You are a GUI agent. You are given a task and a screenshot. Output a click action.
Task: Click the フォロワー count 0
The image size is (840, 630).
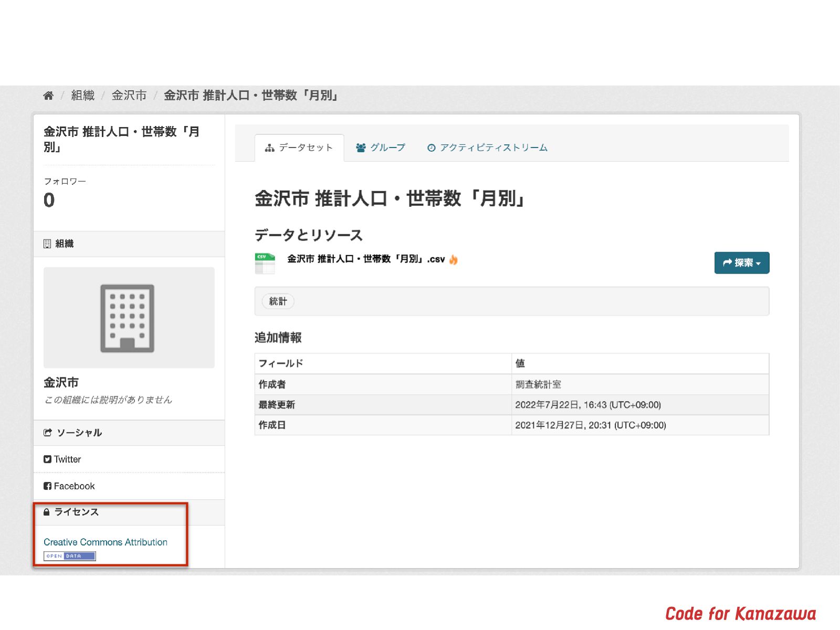(49, 200)
